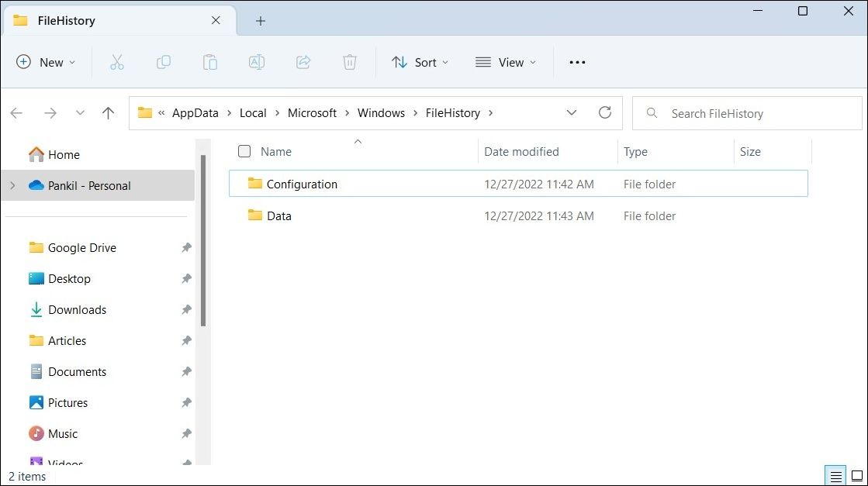Click the Data folder icon

254,215
